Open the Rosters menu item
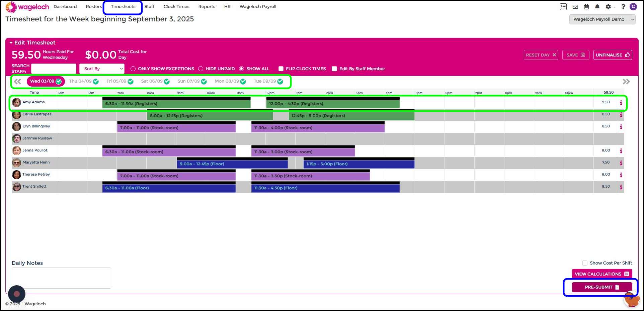This screenshot has height=311, width=644. point(94,7)
